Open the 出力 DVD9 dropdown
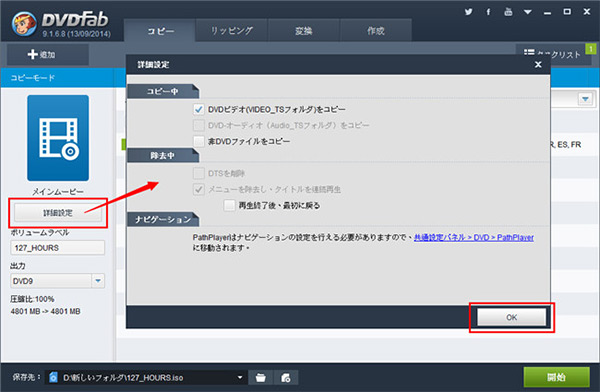 pyautogui.click(x=57, y=281)
